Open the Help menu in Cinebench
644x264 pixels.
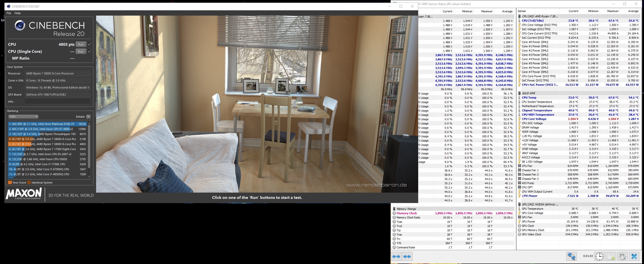coord(18,13)
